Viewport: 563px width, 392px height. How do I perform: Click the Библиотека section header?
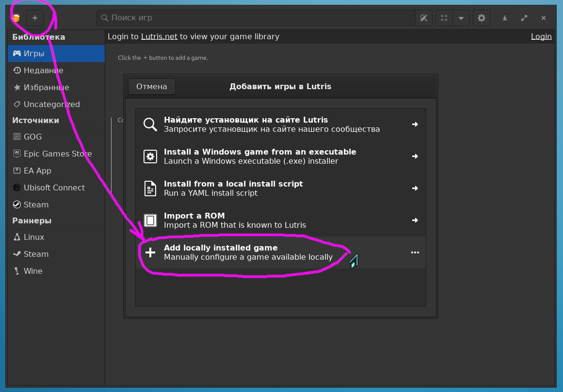[x=39, y=37]
